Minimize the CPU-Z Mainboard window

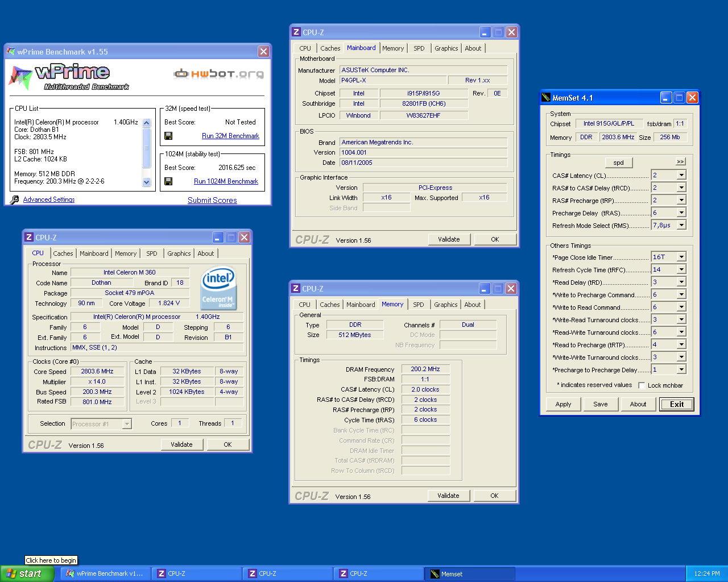click(485, 32)
